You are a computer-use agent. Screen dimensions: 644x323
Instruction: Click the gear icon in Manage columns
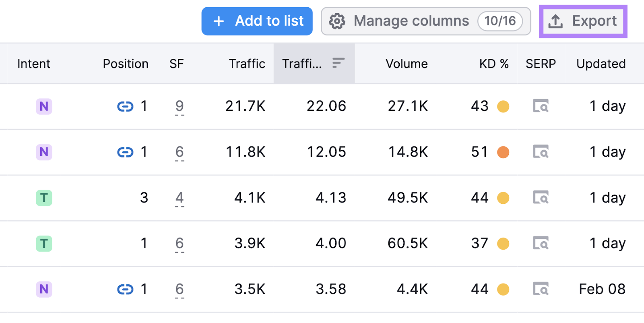click(x=337, y=21)
